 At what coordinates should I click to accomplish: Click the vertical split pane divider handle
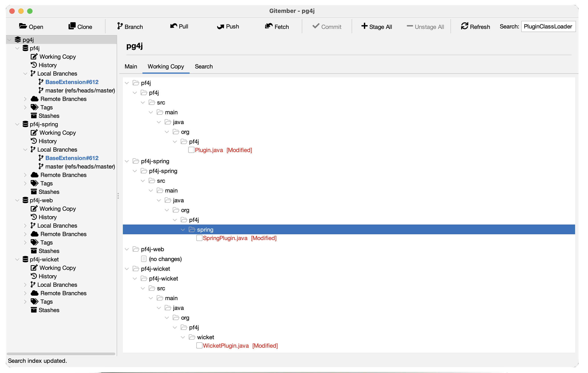coord(118,196)
